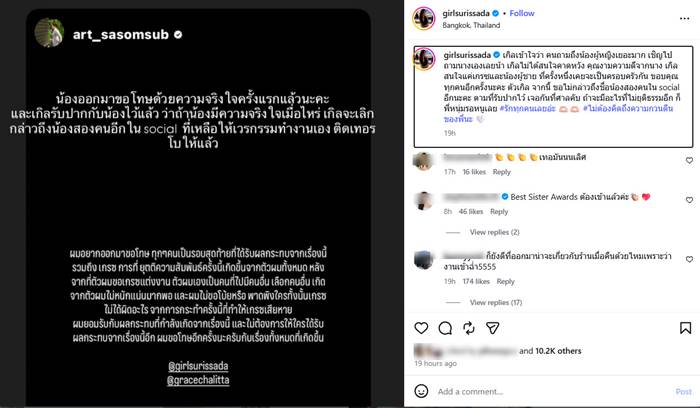Viewport: 700px width, 408px height.
Task: Reply to the 16 likes comment
Action: [x=501, y=172]
